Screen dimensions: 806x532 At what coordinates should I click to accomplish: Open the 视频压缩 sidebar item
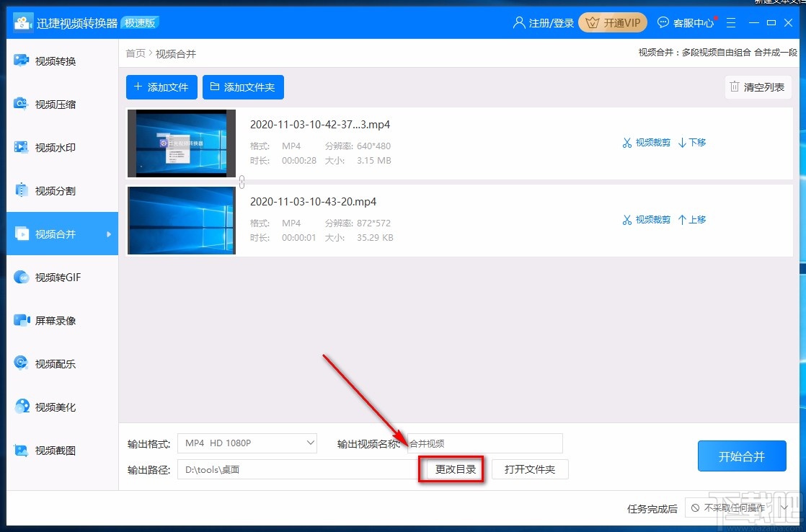tap(62, 105)
